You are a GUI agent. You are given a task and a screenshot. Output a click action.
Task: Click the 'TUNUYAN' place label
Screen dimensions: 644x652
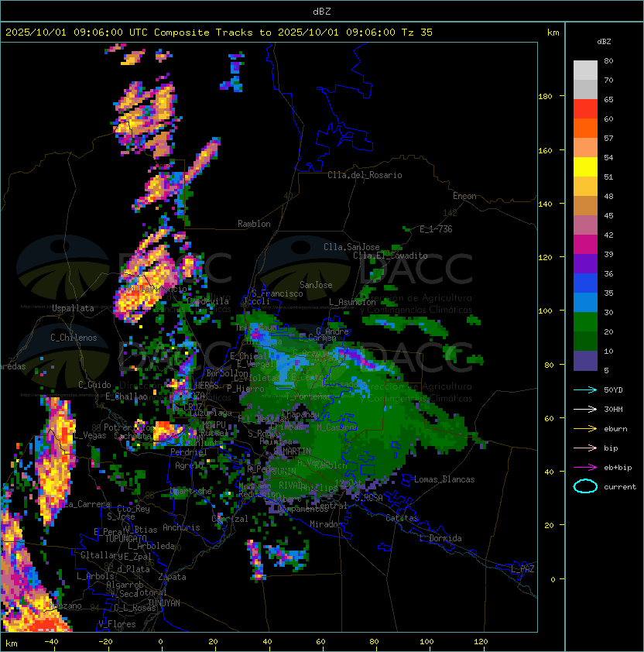point(164,603)
